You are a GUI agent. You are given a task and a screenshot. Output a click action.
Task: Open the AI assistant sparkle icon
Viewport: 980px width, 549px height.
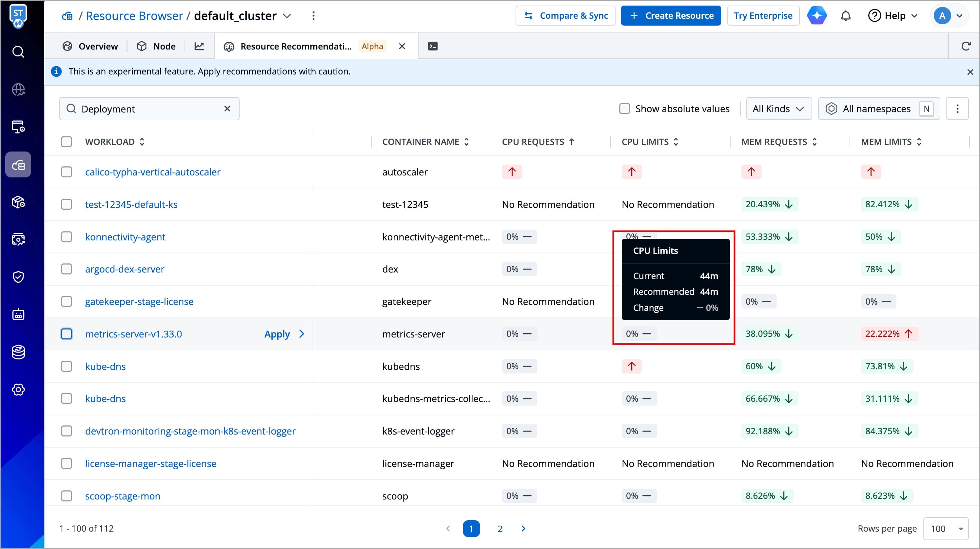point(817,16)
